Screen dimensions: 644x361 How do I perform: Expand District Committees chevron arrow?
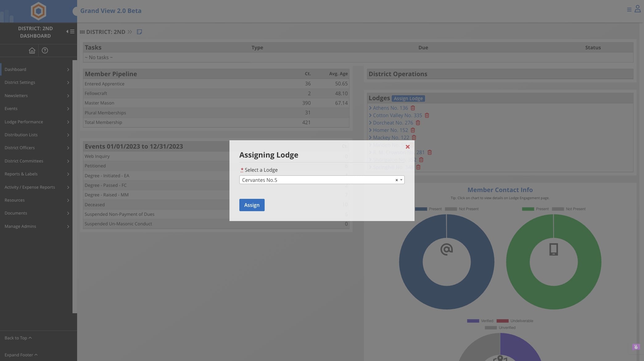[x=68, y=161]
